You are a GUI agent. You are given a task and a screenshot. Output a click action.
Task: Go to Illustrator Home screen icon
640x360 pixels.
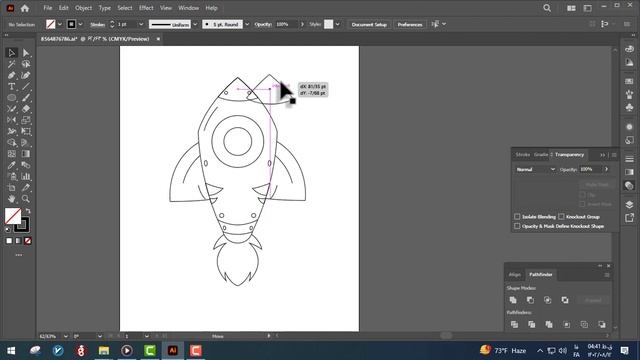point(25,8)
